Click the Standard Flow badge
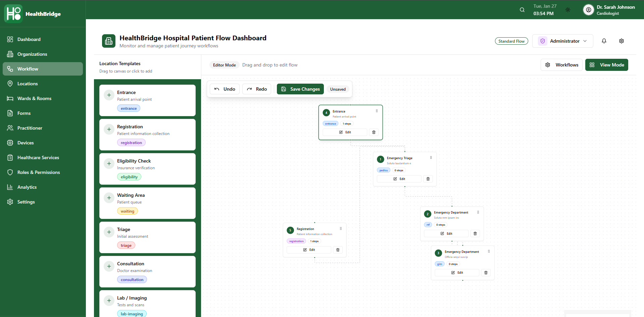644x317 pixels. pyautogui.click(x=511, y=41)
